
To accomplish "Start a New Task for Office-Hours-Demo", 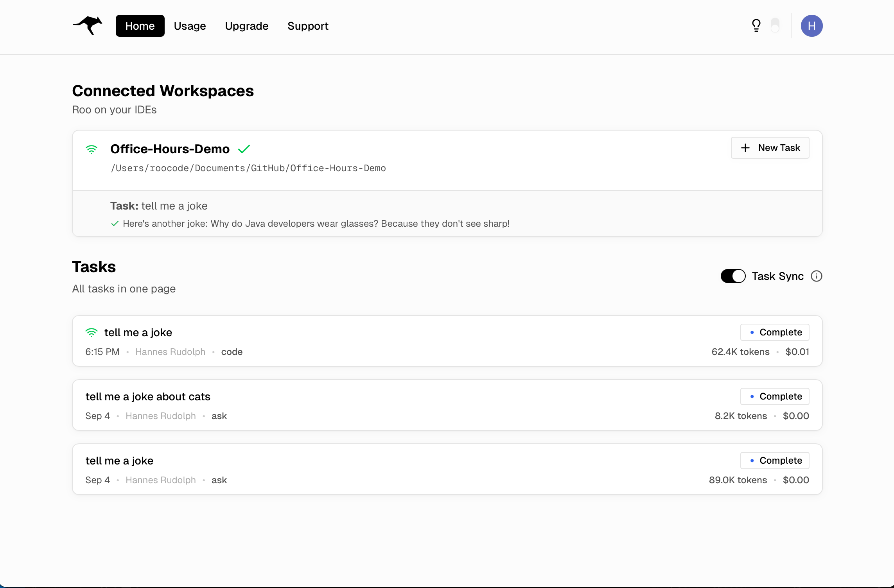I will pyautogui.click(x=770, y=148).
